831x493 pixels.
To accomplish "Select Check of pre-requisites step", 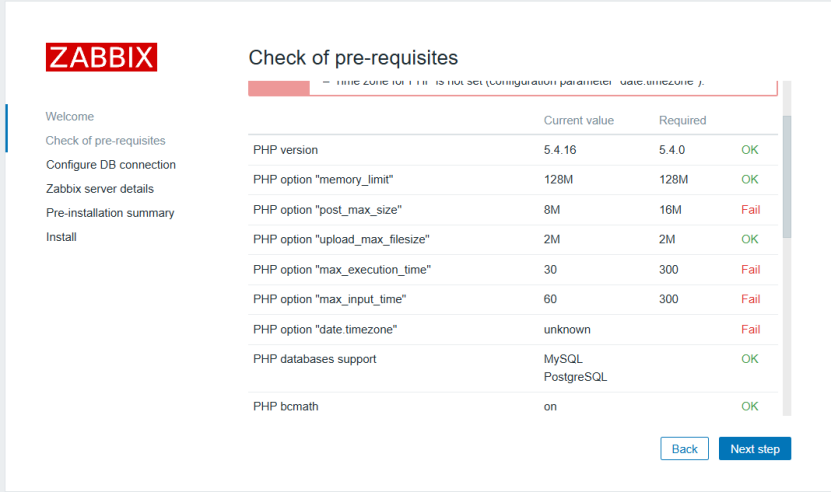I will point(106,141).
